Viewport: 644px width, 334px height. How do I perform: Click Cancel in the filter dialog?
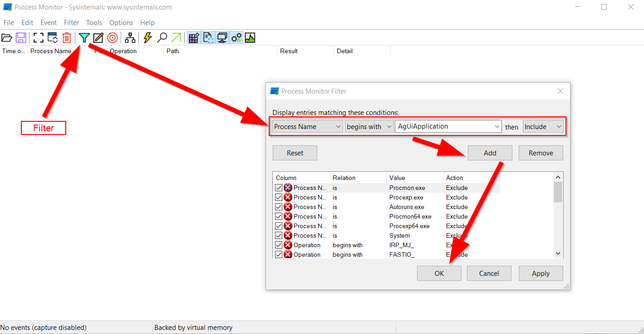(489, 274)
